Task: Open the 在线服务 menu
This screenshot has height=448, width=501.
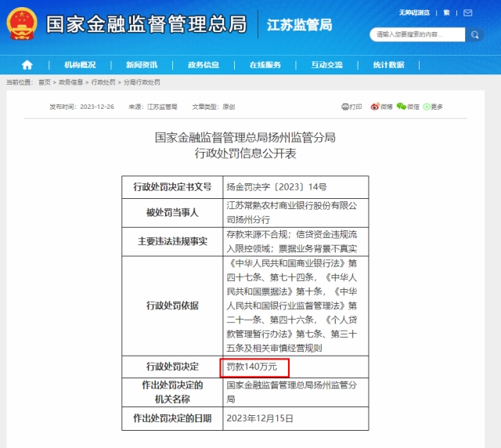Action: click(265, 65)
